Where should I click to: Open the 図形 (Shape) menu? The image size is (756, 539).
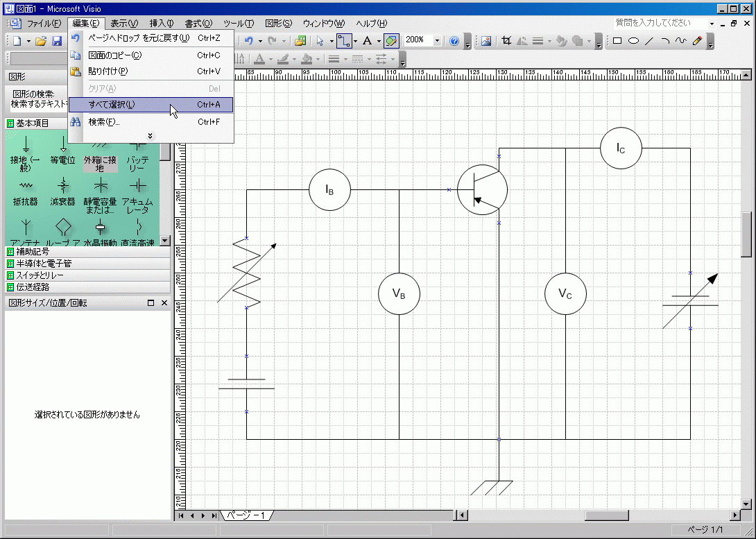pos(278,24)
